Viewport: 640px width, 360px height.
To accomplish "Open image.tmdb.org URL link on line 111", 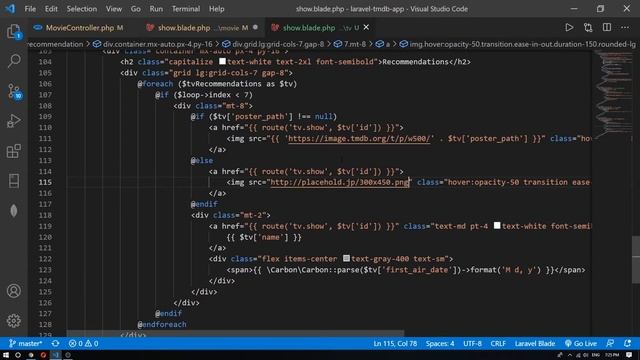I will 359,138.
